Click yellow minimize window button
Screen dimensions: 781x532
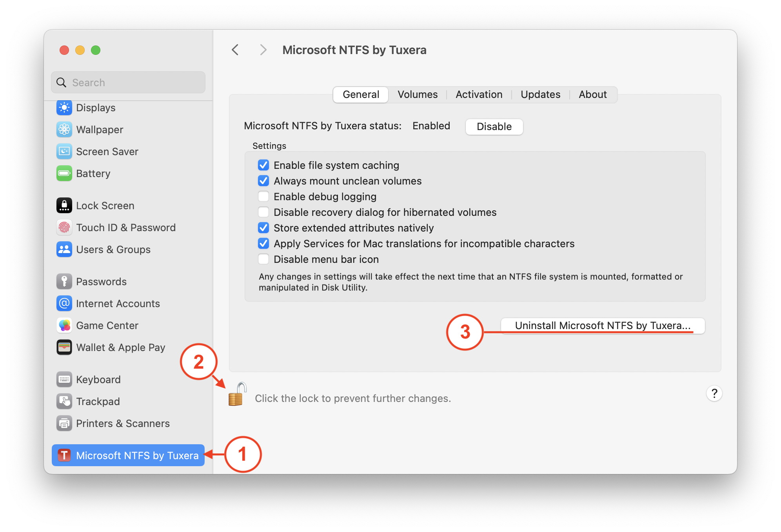pos(80,50)
